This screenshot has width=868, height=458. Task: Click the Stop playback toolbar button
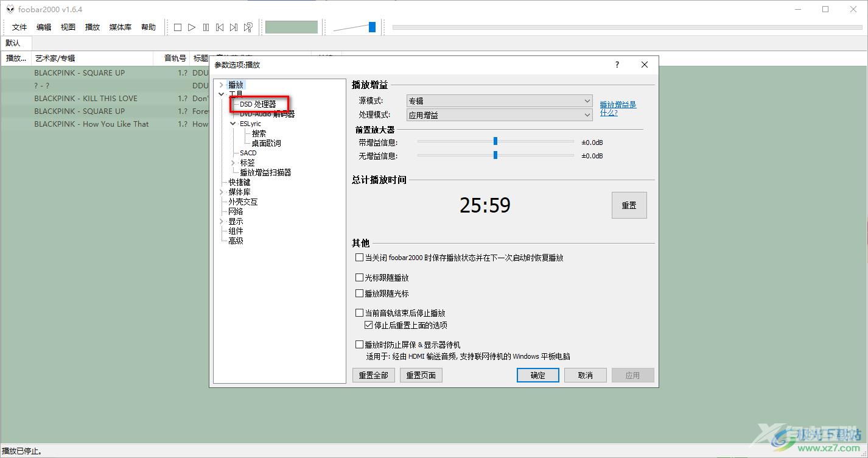pos(178,27)
